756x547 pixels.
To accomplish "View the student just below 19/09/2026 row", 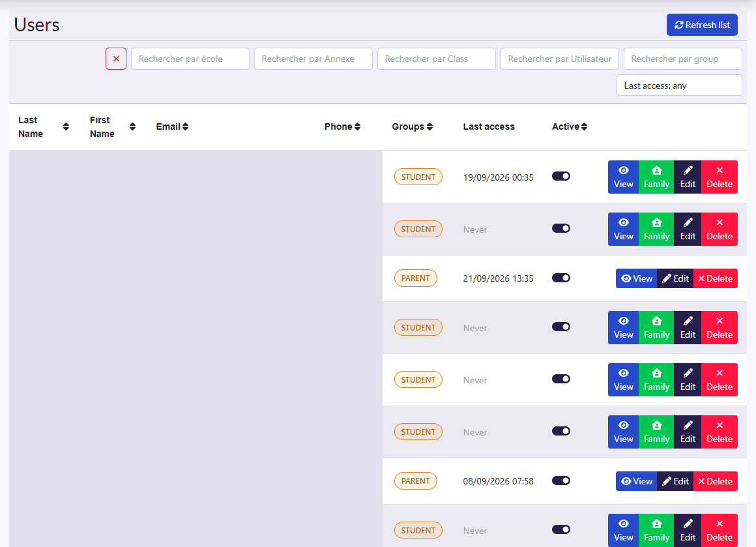I will [624, 229].
